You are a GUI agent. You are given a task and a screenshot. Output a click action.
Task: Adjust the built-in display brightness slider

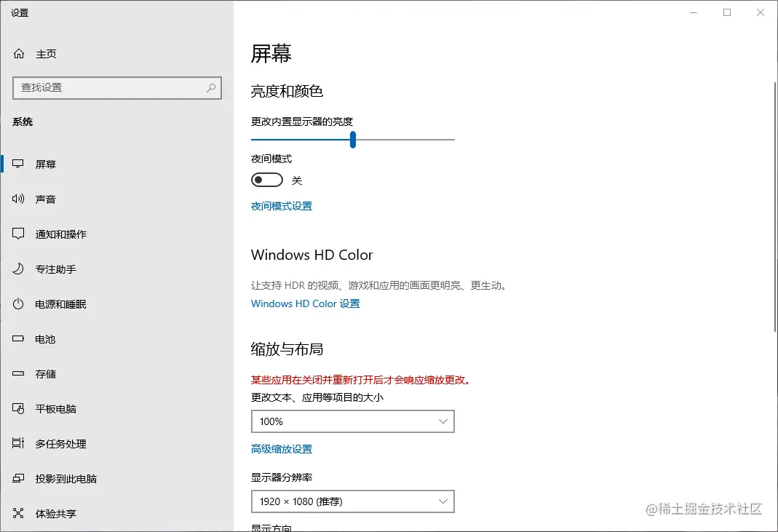pos(352,139)
